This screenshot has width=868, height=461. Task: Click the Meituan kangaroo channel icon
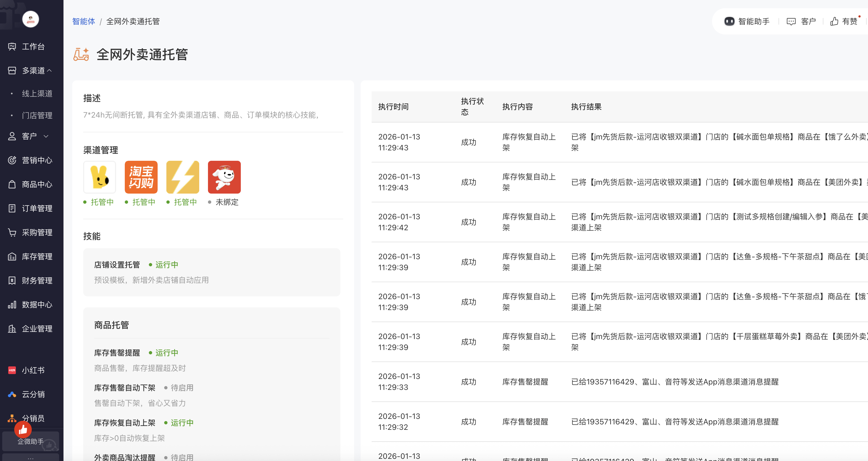coord(99,177)
